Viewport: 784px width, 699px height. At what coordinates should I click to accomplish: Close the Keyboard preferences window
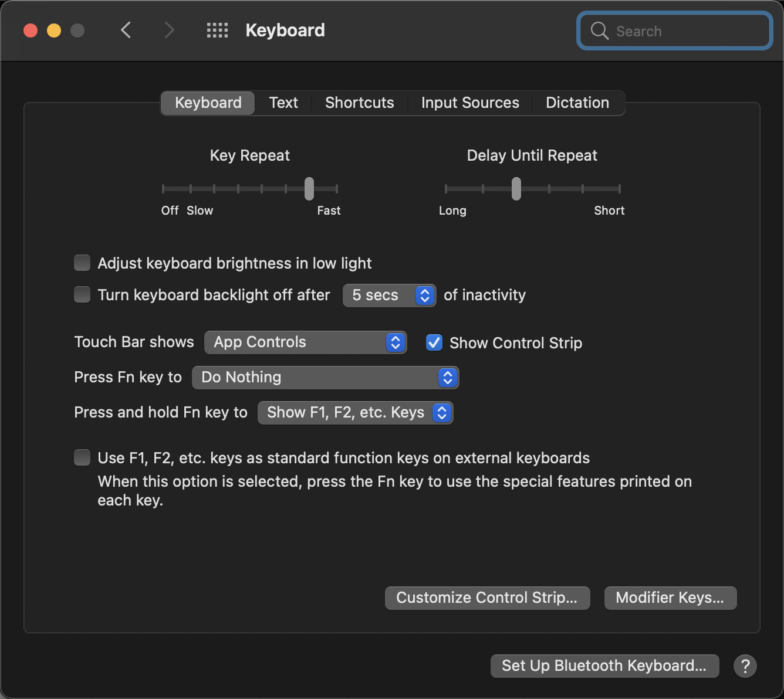click(x=31, y=30)
